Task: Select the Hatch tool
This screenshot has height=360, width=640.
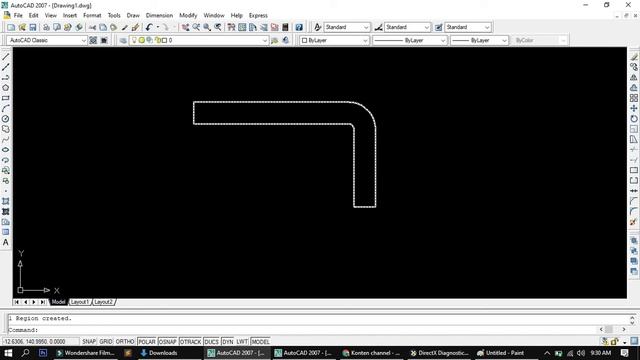Action: coord(6,201)
